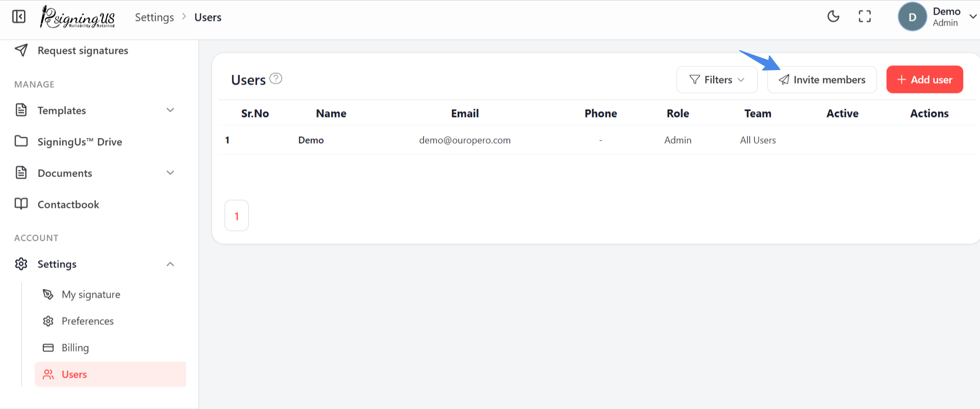This screenshot has width=980, height=409.
Task: Click the Phone column header
Action: [601, 113]
